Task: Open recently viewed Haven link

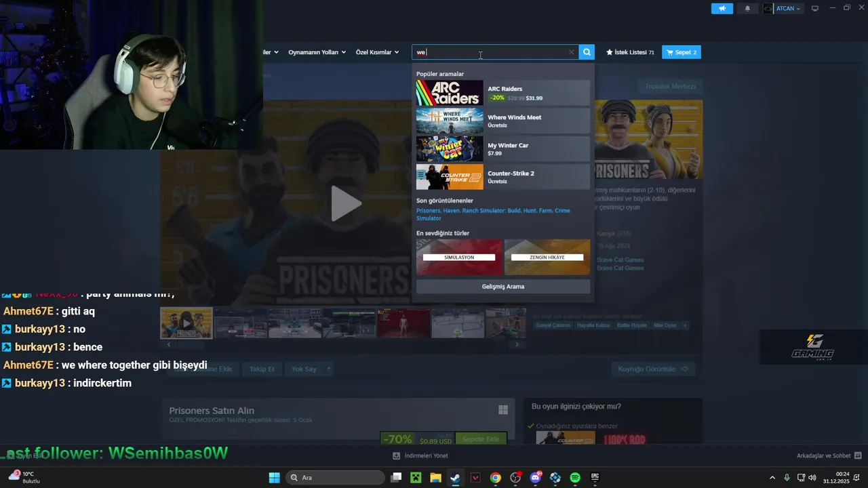Action: coord(451,211)
